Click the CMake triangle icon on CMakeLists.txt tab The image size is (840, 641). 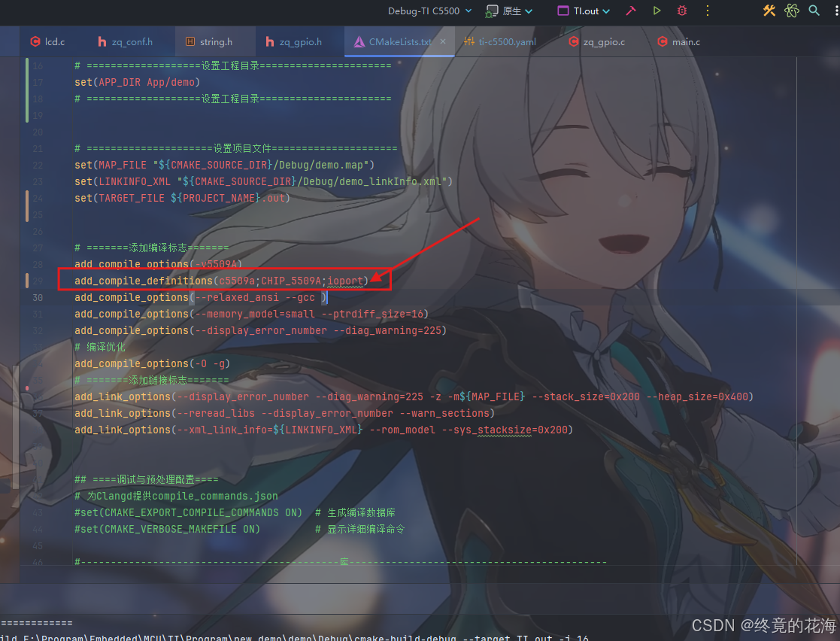coord(359,42)
